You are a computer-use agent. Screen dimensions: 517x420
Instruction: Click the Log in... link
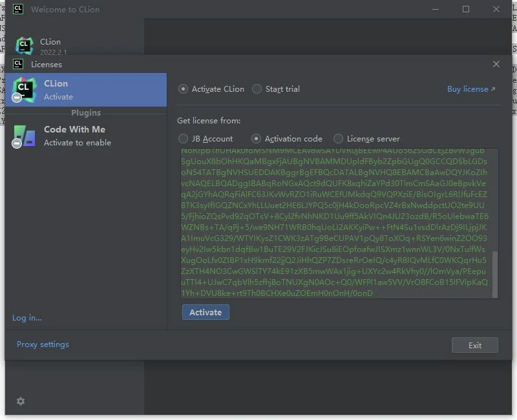coord(27,318)
